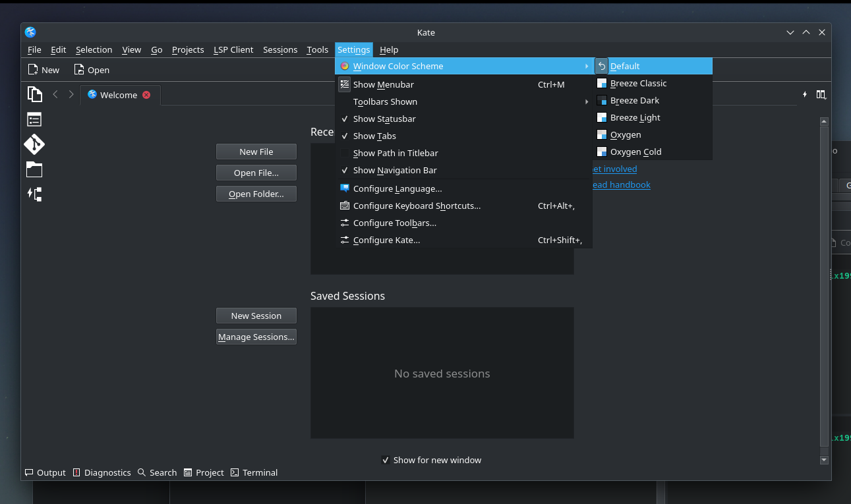Open the LSP/Projects tree sidebar icon

[34, 194]
